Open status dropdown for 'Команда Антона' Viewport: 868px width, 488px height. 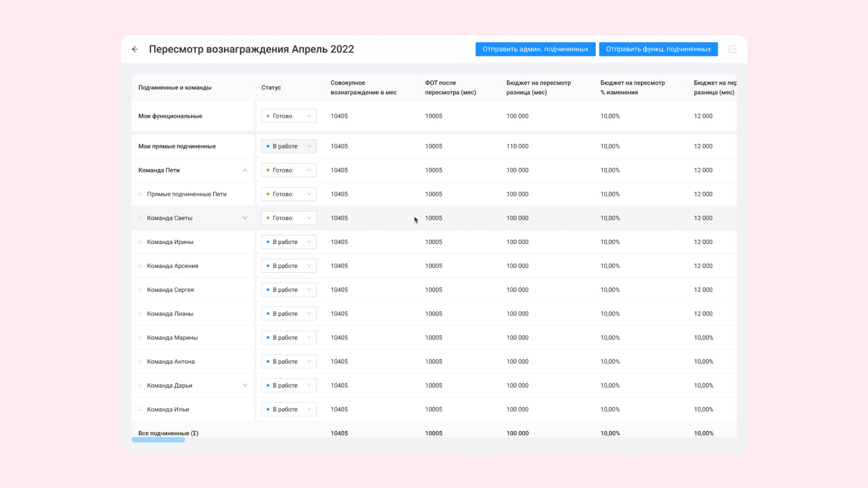coord(289,362)
